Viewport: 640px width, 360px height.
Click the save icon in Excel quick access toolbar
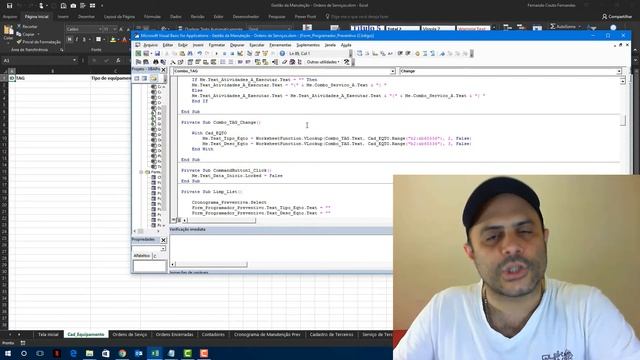(x=10, y=6)
